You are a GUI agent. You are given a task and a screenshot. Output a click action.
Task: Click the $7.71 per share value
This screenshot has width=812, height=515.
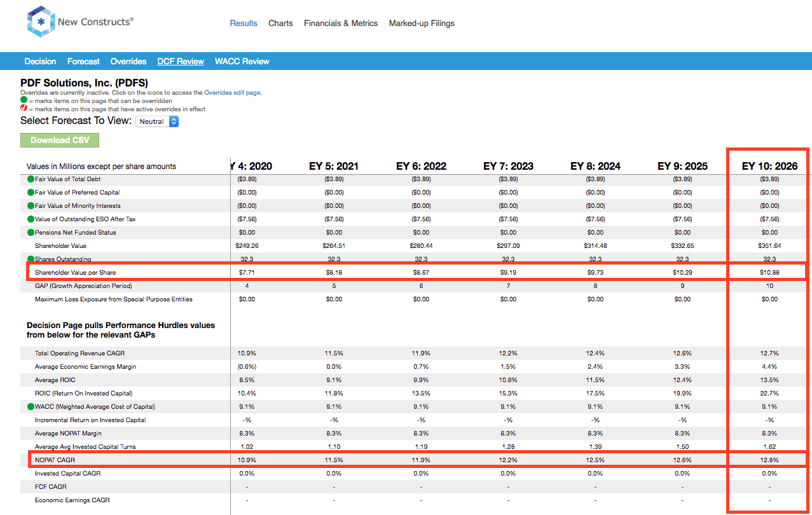point(247,273)
